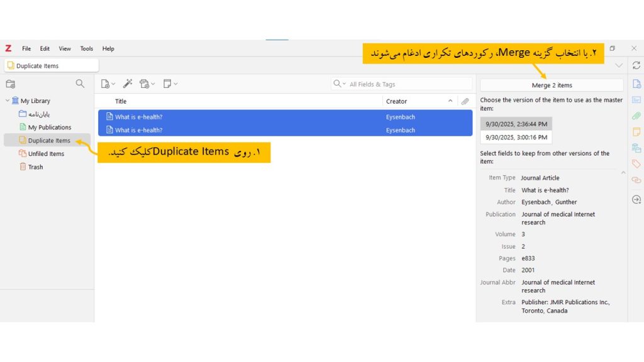Sync with Zotero servers
The width and height of the screenshot is (644, 362).
pos(636,65)
